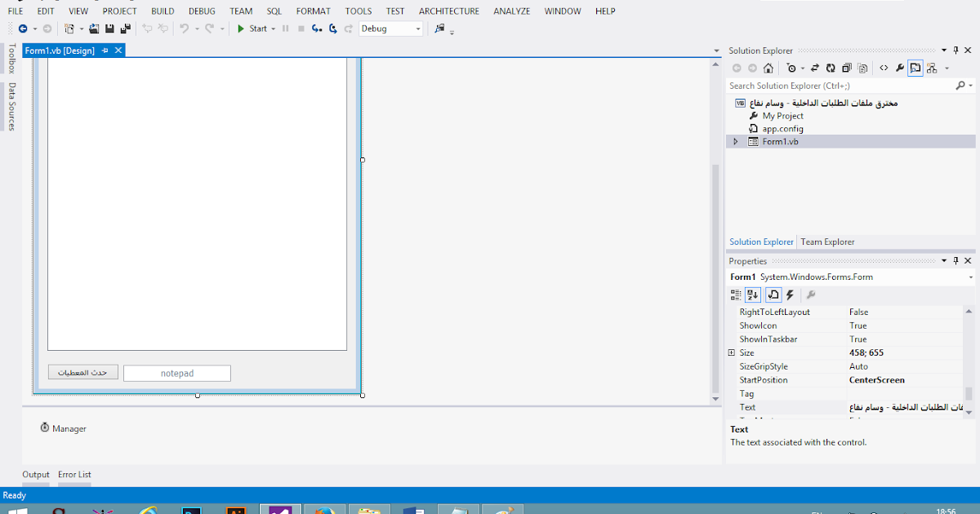Viewport: 980px width, 514px height.
Task: Click the Home icon in Solution Explorer toolbar
Action: tap(768, 68)
